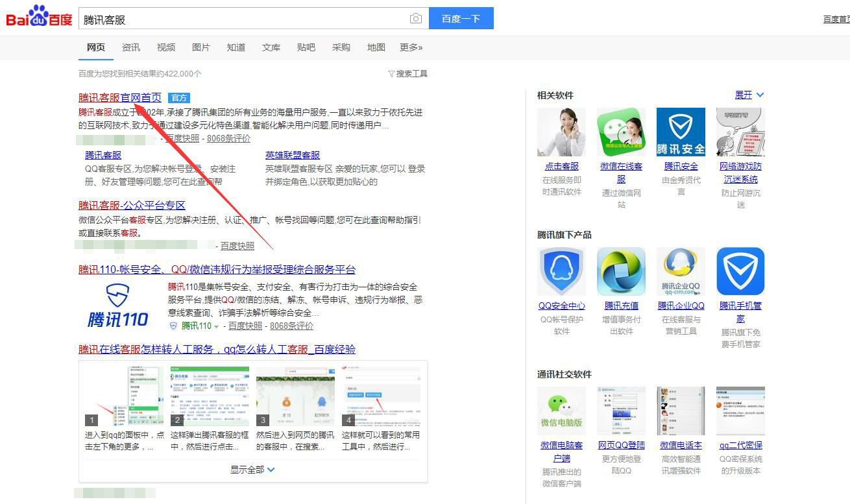Image resolution: width=850 pixels, height=504 pixels.
Task: Click the Baidu logo
Action: coord(39,17)
